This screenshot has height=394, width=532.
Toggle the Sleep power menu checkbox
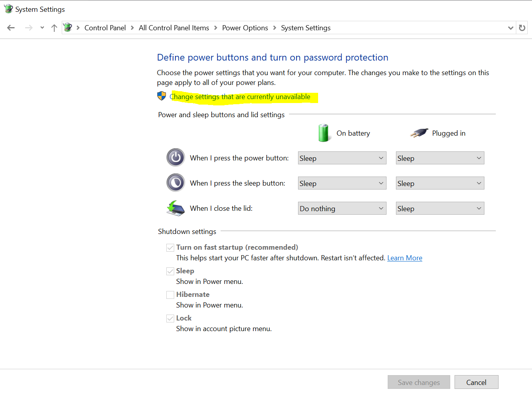click(x=170, y=271)
